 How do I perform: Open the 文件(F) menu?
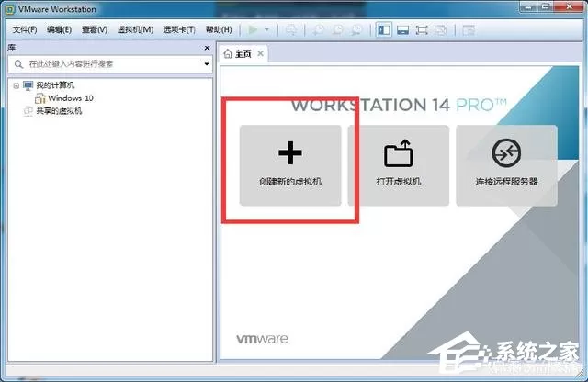pyautogui.click(x=25, y=29)
